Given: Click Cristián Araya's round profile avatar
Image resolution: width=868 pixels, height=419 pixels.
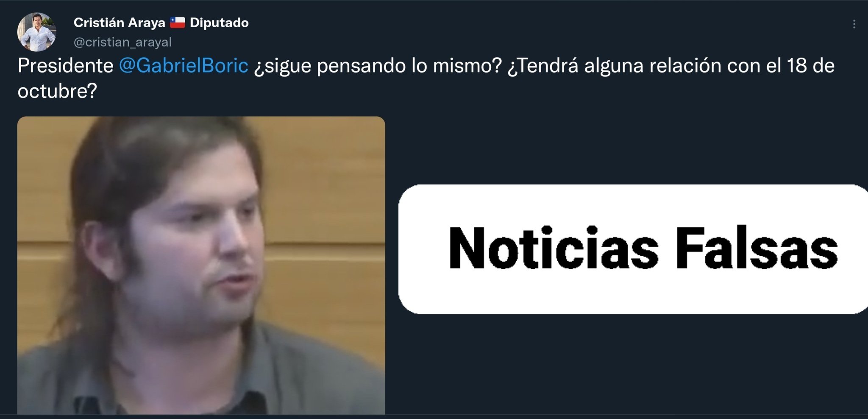Looking at the screenshot, I should (37, 32).
